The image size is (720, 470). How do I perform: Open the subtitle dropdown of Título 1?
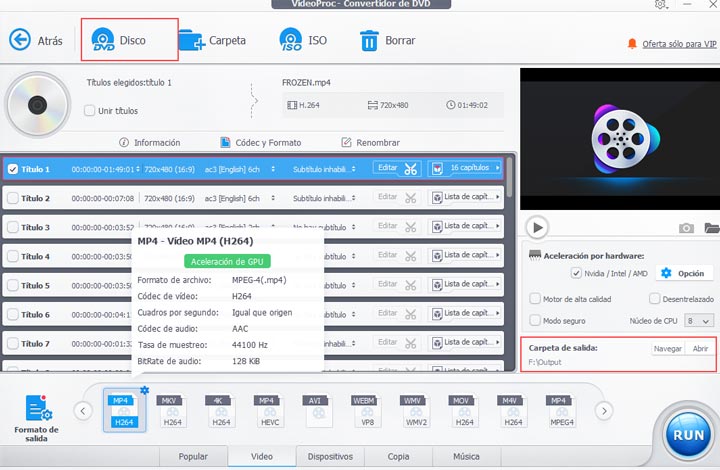353,169
